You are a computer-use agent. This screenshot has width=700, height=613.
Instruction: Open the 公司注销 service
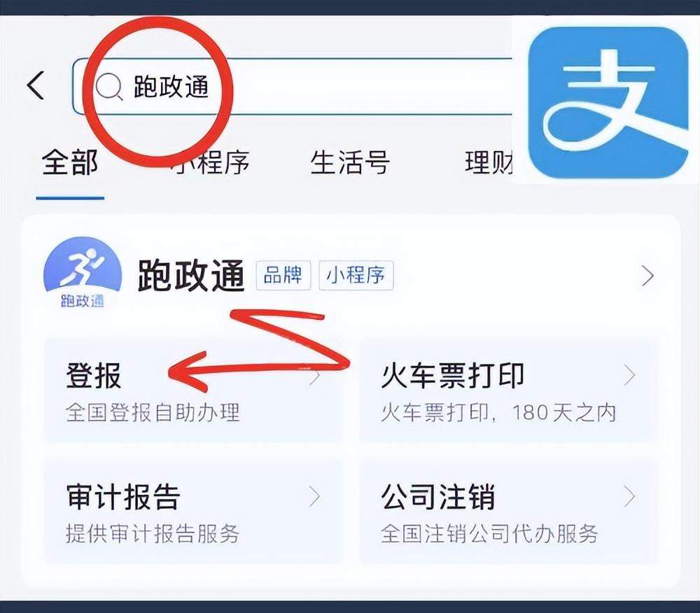tap(509, 512)
